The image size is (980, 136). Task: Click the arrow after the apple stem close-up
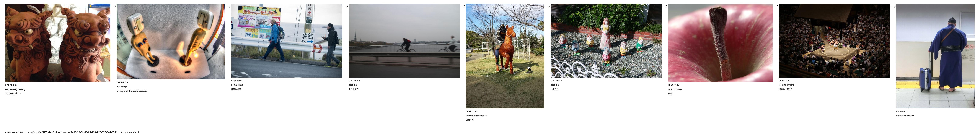pyautogui.click(x=776, y=6)
